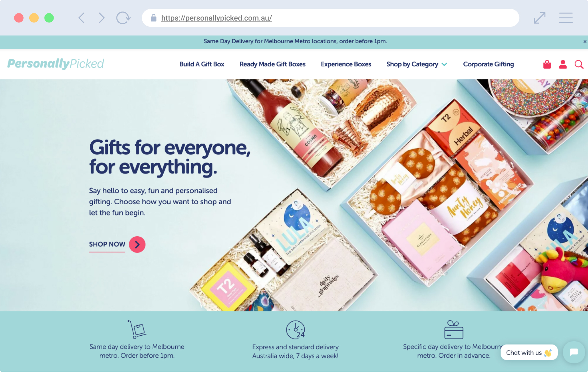Expand browser to fullscreen arrow icon
Image resolution: width=588 pixels, height=378 pixels.
pyautogui.click(x=539, y=18)
